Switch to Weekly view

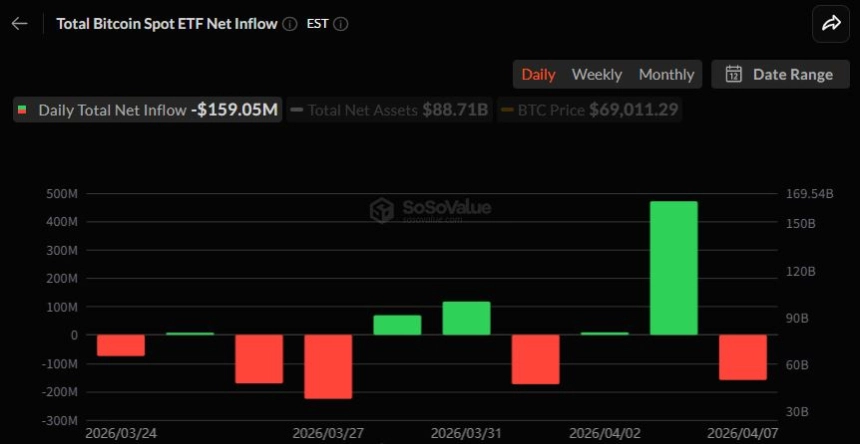click(x=596, y=74)
